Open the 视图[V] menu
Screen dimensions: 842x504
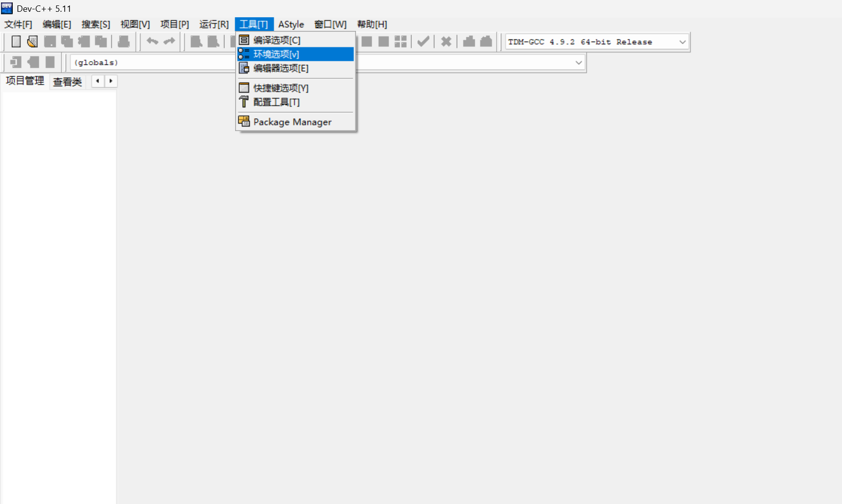[135, 24]
